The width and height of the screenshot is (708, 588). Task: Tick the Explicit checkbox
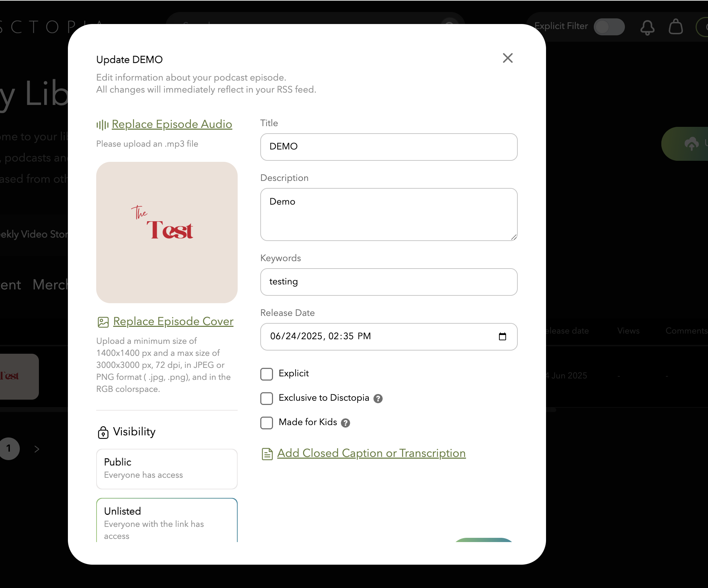(x=267, y=374)
